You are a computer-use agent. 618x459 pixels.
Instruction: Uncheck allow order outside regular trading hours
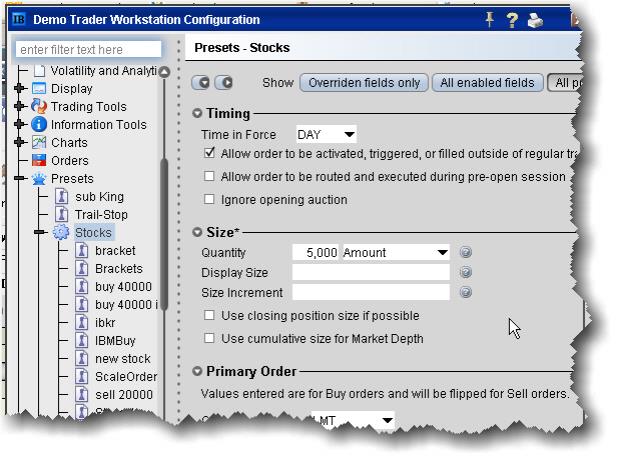[x=209, y=154]
